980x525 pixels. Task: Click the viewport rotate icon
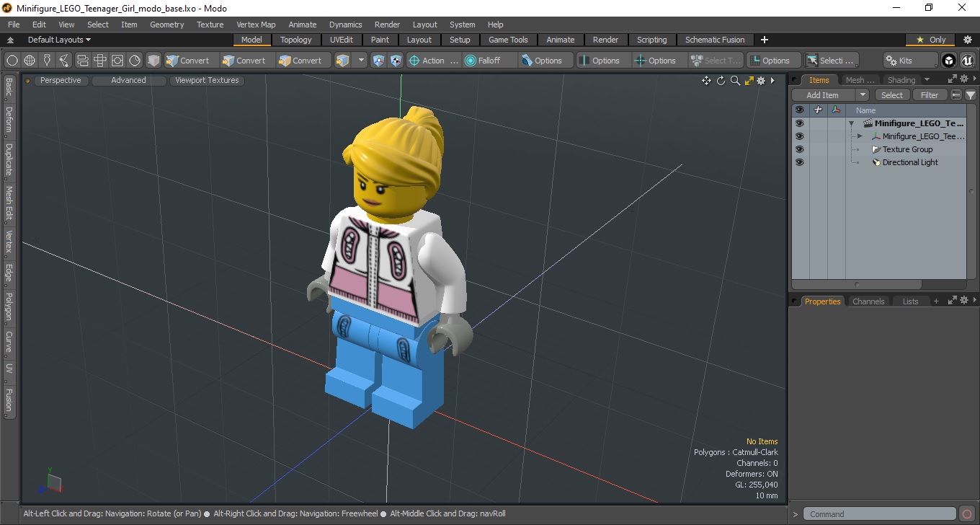tap(721, 81)
